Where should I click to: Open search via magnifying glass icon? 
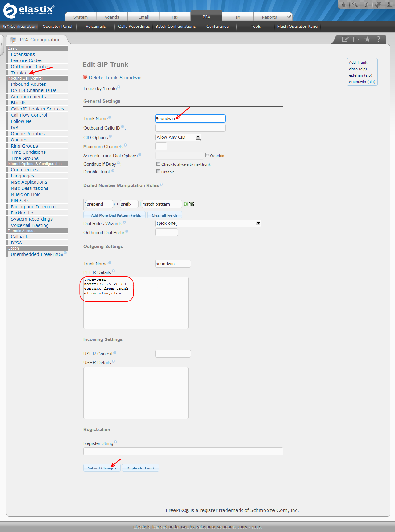pyautogui.click(x=355, y=4)
